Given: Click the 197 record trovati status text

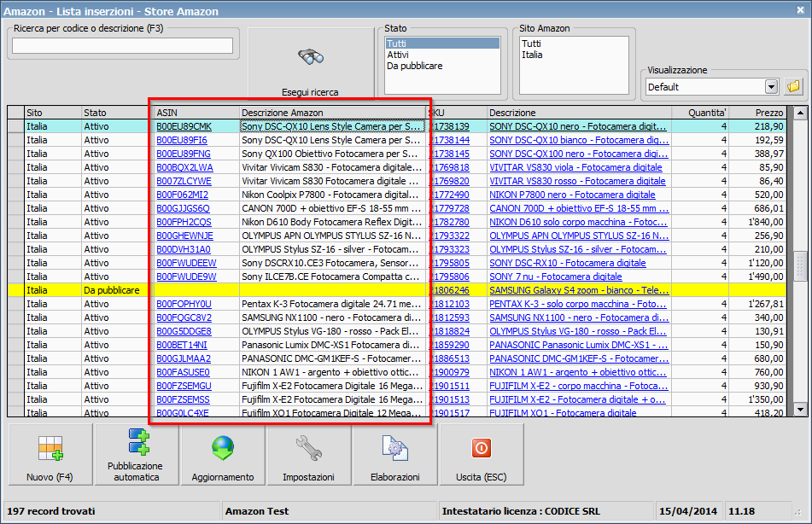Looking at the screenshot, I should (x=51, y=511).
